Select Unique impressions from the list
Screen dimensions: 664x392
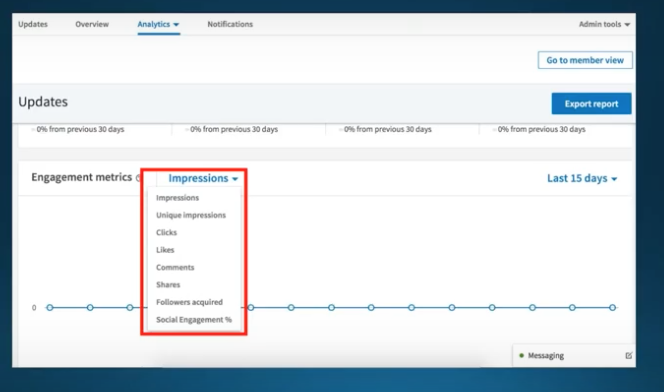[x=191, y=215]
